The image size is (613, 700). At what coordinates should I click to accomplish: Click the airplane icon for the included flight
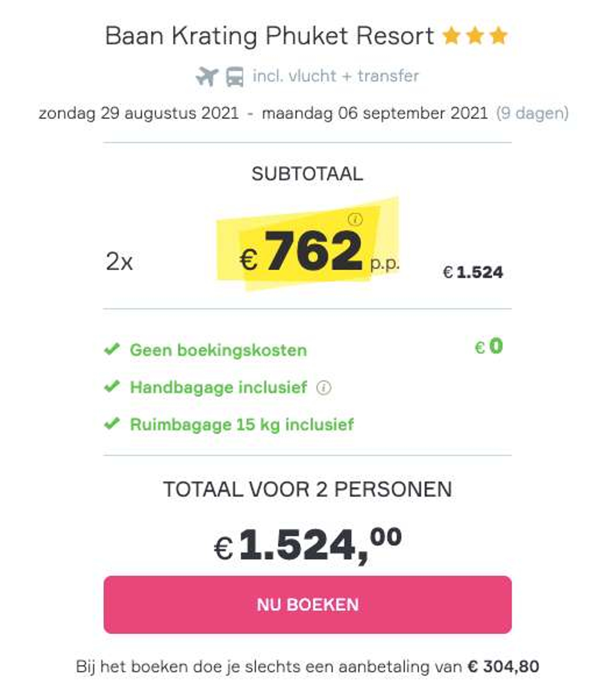[207, 76]
